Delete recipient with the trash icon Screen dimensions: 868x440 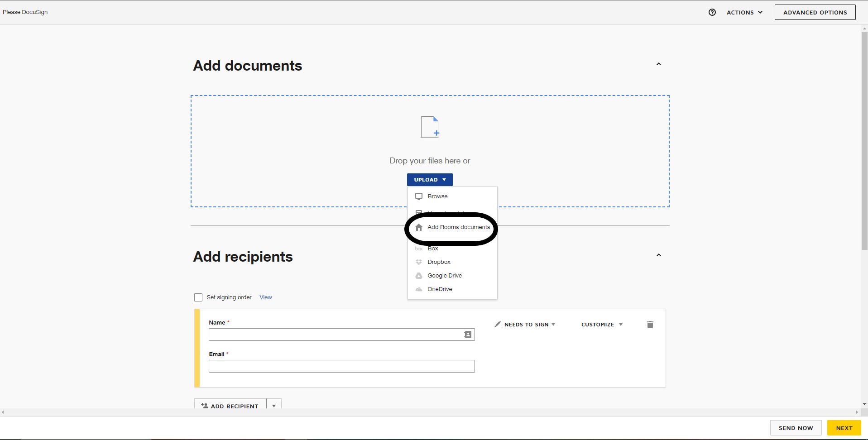tap(650, 325)
